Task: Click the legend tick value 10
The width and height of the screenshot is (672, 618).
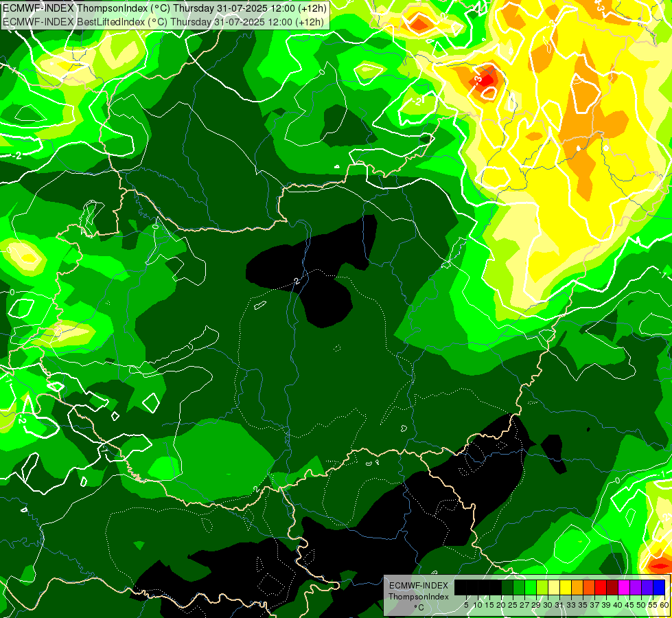Action: click(478, 605)
